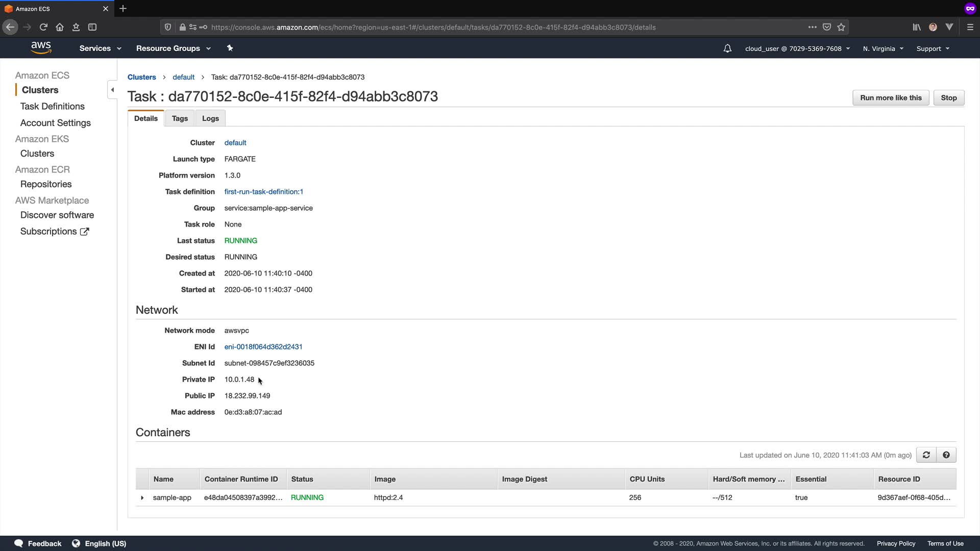Refresh the Containers table with refresh icon
The height and width of the screenshot is (551, 980).
(926, 455)
